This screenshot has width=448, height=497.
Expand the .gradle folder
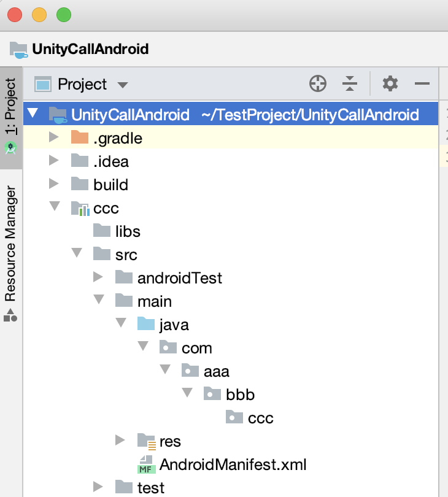coord(54,137)
